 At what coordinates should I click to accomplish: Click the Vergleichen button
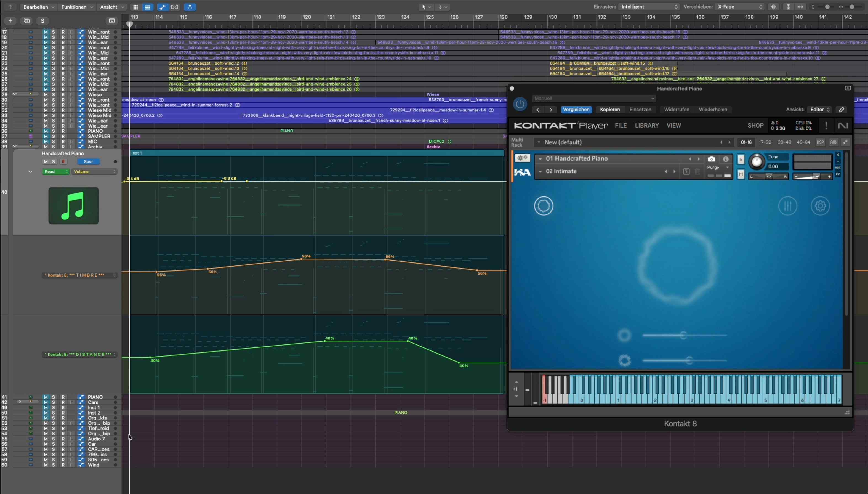pyautogui.click(x=576, y=110)
